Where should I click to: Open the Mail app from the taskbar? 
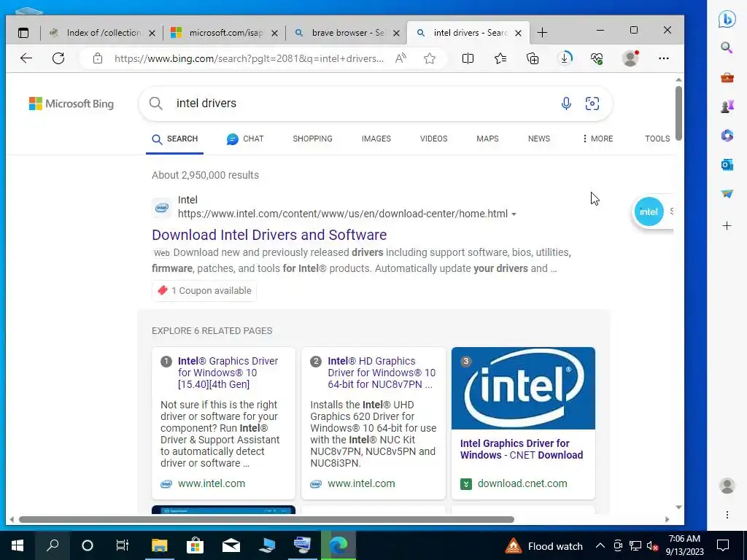[231, 545]
